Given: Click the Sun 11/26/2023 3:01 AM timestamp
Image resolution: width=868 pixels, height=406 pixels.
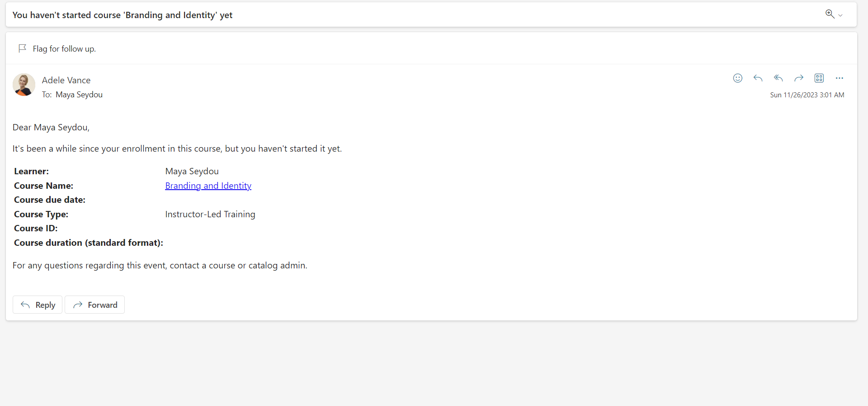Looking at the screenshot, I should tap(807, 95).
